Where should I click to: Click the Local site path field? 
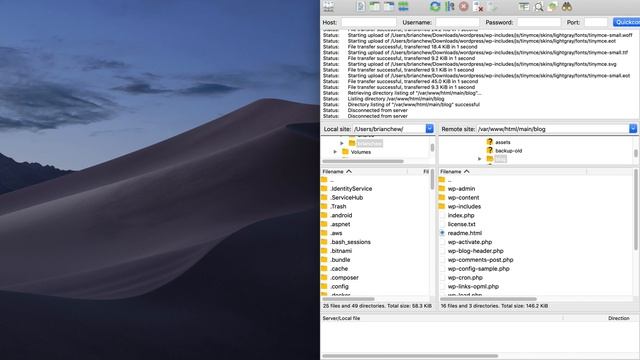389,129
